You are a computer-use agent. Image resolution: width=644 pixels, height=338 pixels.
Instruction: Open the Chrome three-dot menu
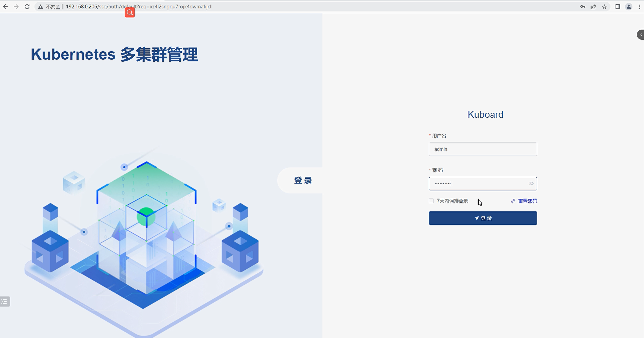(x=639, y=7)
